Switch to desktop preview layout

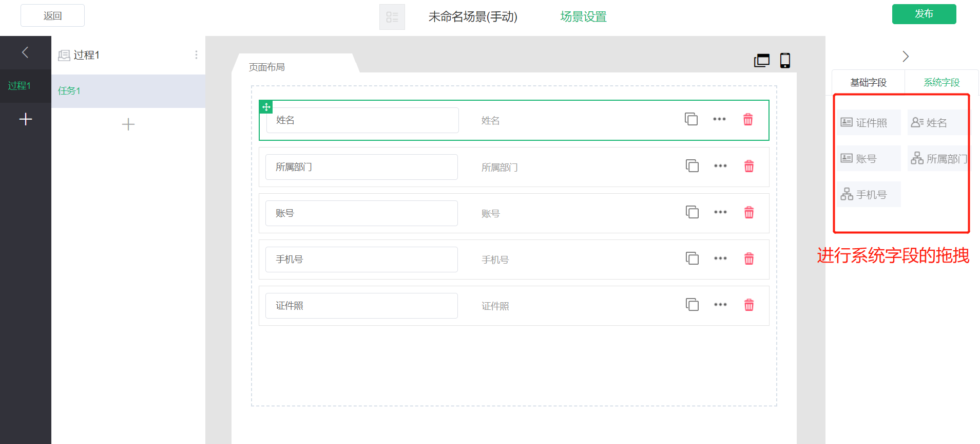pos(762,61)
